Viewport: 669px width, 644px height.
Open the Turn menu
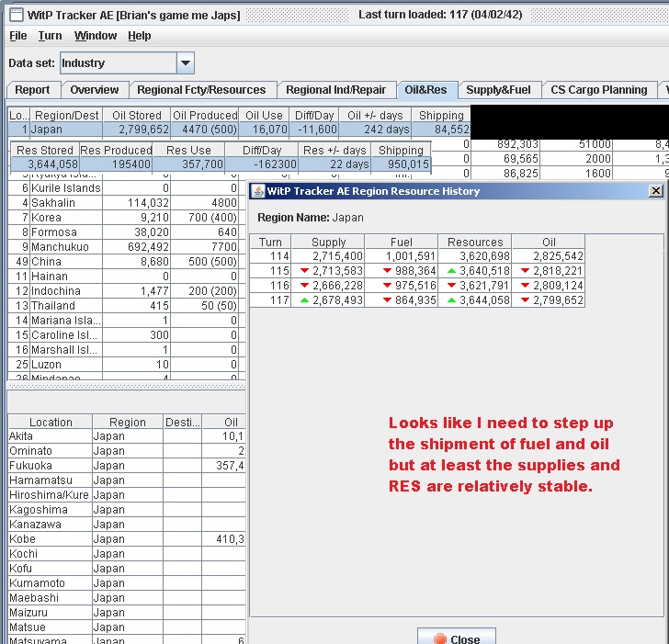tap(50, 36)
